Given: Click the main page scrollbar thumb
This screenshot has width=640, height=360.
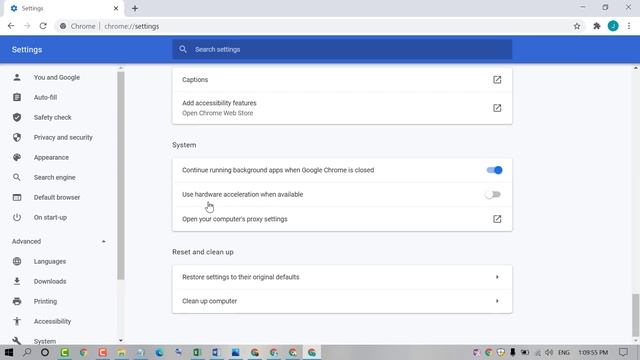Looking at the screenshot, I should (x=636, y=314).
